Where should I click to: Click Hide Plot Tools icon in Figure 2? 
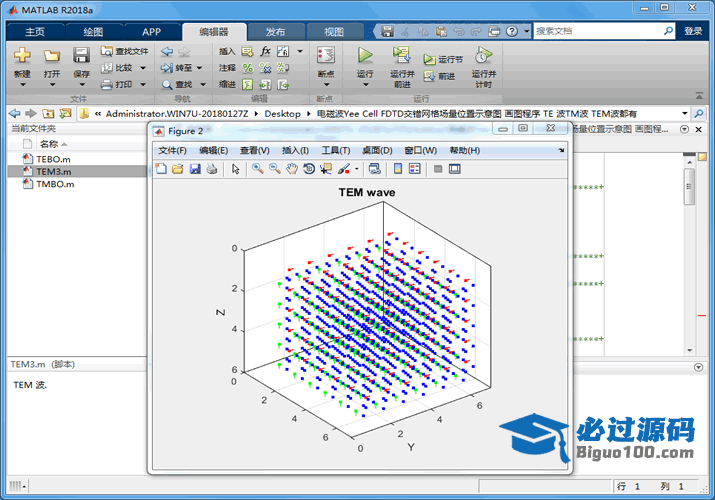click(x=438, y=169)
